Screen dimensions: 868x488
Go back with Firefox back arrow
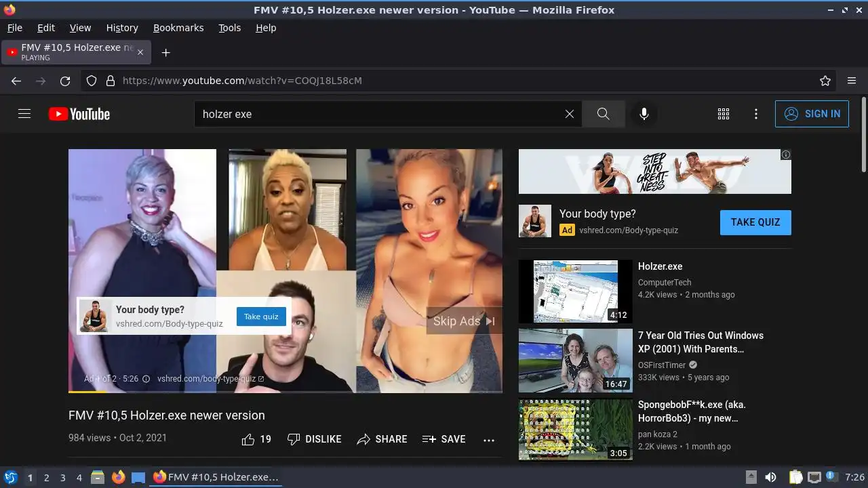(x=16, y=81)
